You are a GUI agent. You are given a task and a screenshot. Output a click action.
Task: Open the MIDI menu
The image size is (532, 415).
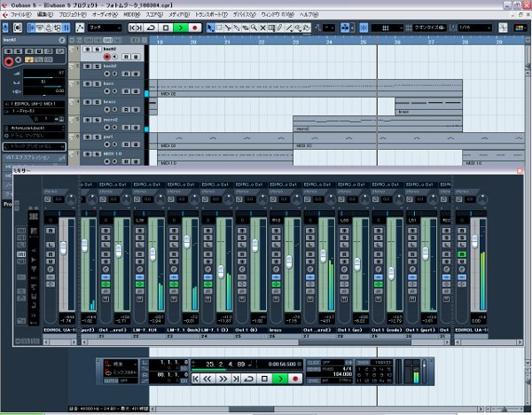(132, 14)
